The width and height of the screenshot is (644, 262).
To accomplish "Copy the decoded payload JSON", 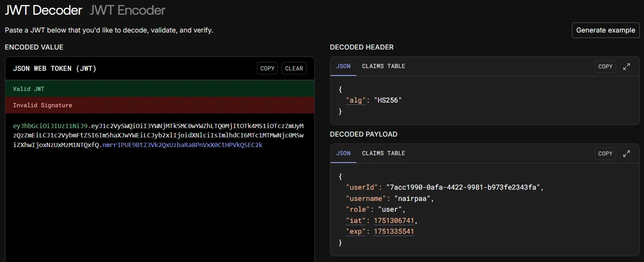I will coord(605,154).
